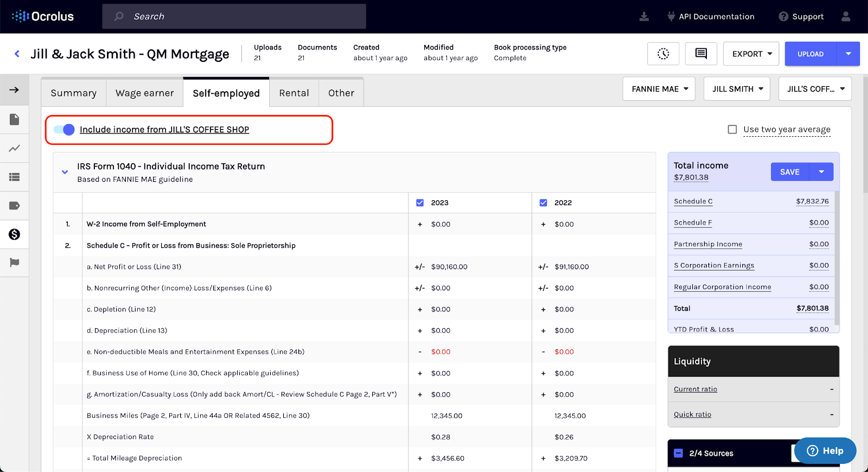Open the Schedule C income link
Image resolution: width=868 pixels, height=472 pixels.
click(x=693, y=201)
